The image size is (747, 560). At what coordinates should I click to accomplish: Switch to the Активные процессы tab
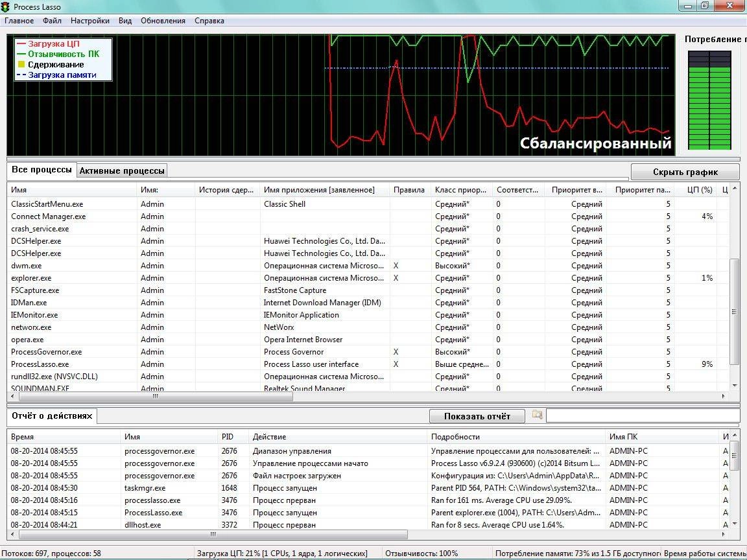[122, 170]
